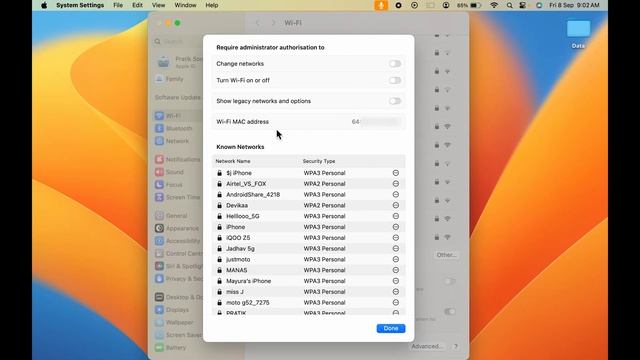Viewport: 640px width, 360px height.
Task: Open the Data folder on desktop
Action: [578, 34]
